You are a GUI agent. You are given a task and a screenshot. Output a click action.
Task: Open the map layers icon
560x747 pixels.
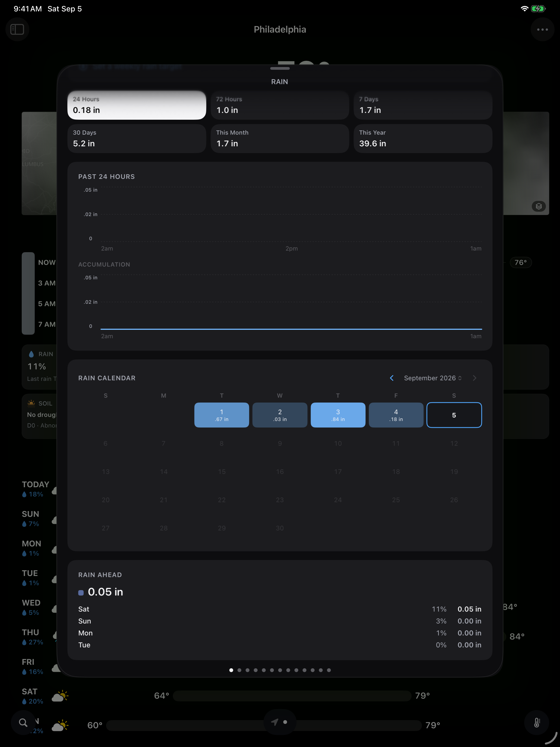[538, 206]
